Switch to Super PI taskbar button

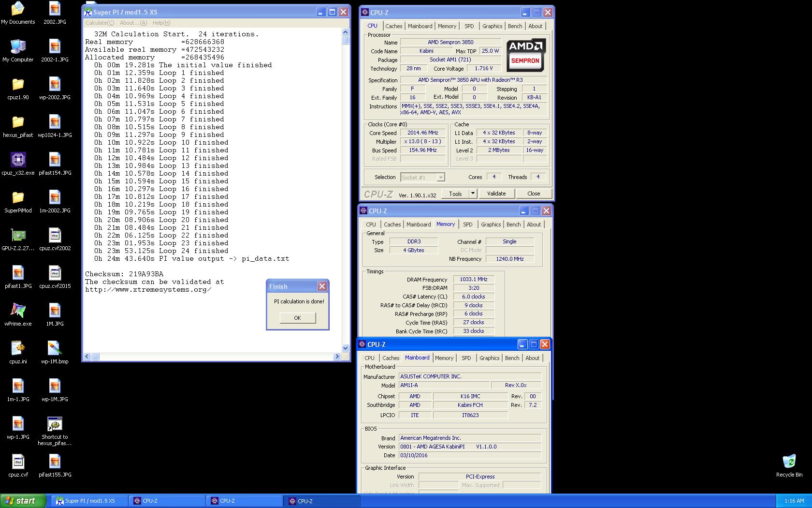pos(89,501)
